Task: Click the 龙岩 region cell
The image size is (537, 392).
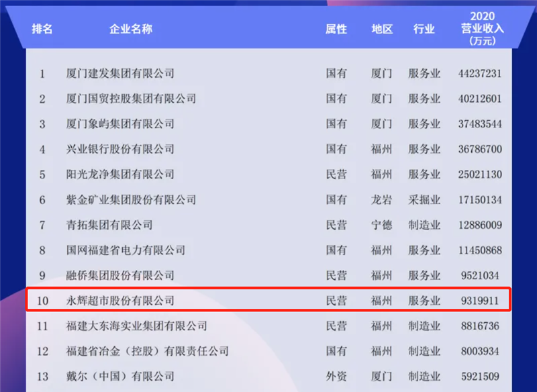Action: [381, 199]
